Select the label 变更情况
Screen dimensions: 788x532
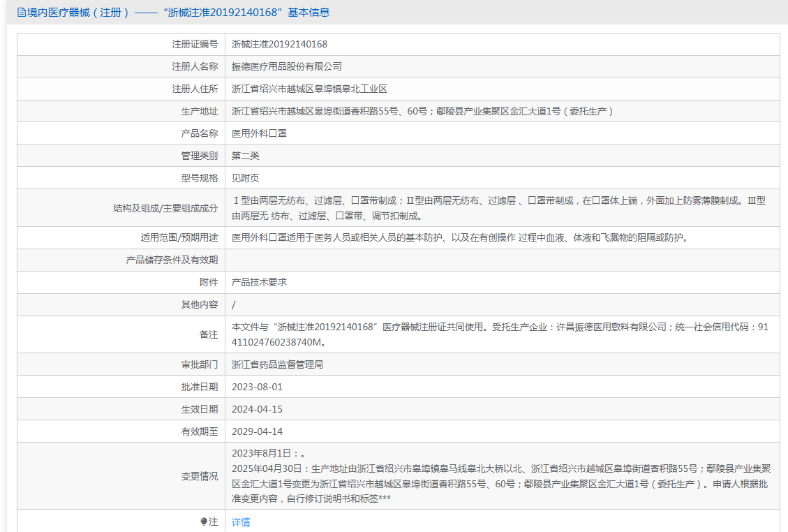click(200, 476)
